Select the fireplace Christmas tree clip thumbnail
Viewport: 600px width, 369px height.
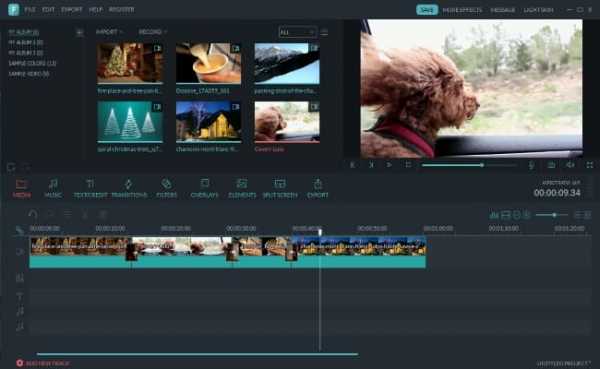pos(130,63)
